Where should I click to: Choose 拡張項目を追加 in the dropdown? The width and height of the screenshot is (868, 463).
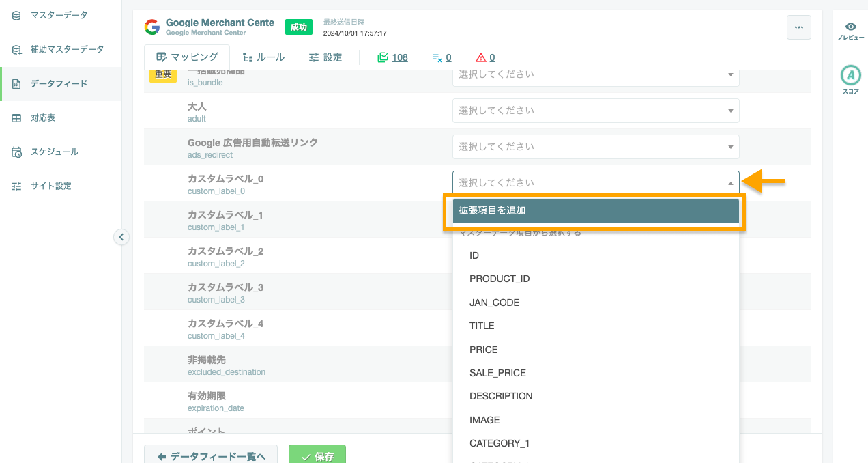pos(596,210)
